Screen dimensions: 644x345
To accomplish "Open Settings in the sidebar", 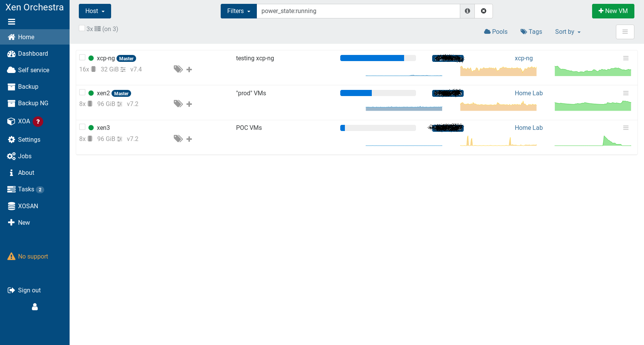I will click(x=35, y=139).
